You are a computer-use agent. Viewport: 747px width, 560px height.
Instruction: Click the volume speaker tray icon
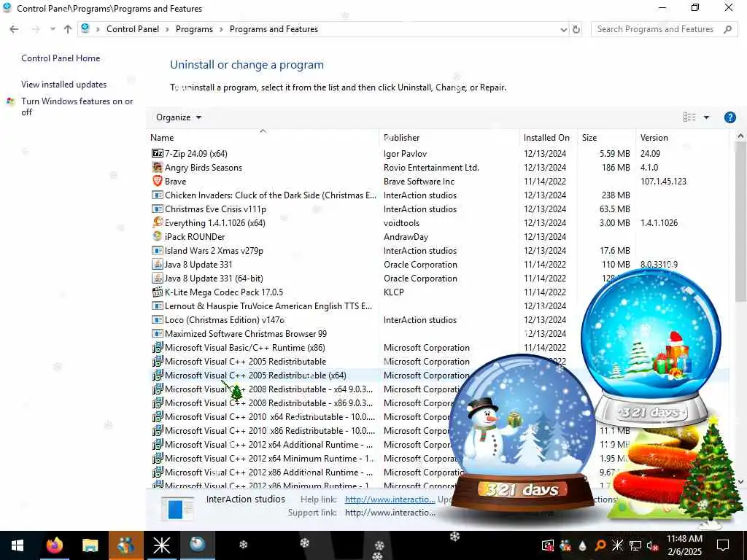pyautogui.click(x=652, y=545)
